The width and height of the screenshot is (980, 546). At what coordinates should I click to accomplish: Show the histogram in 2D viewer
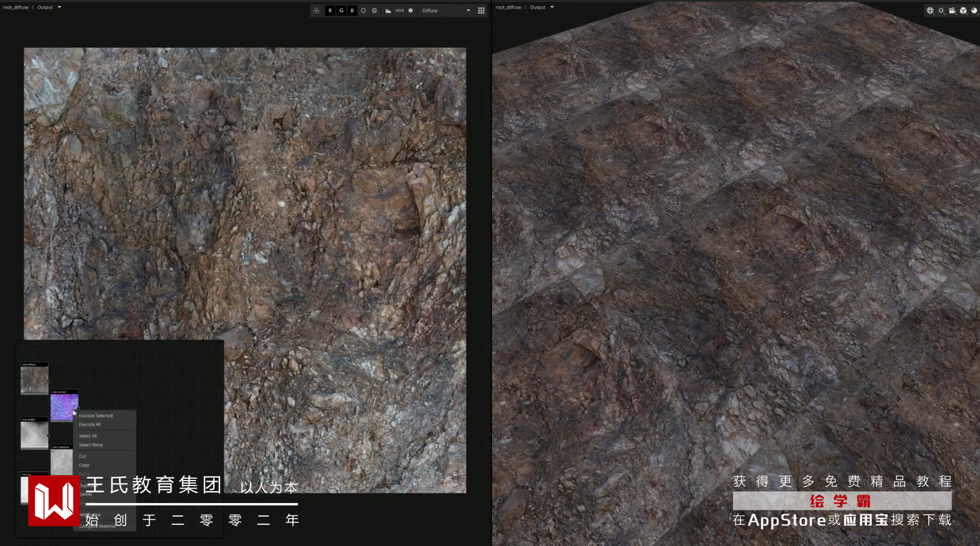tap(388, 11)
